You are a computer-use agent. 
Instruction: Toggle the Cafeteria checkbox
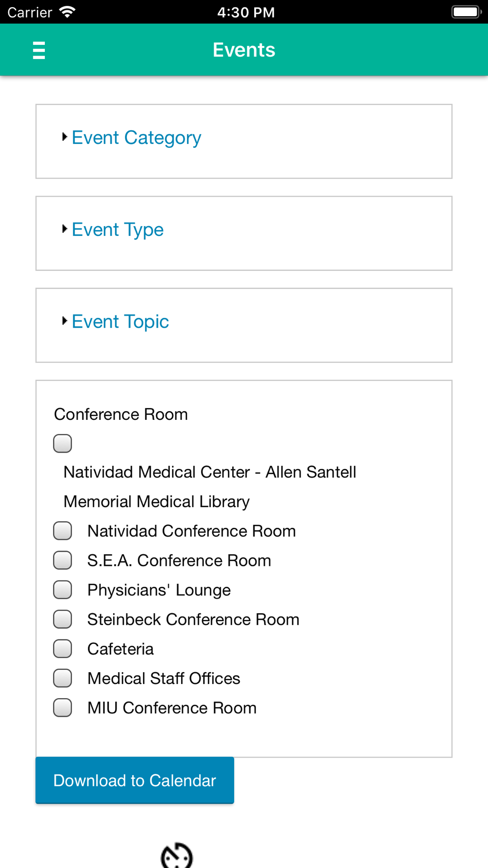tap(62, 649)
